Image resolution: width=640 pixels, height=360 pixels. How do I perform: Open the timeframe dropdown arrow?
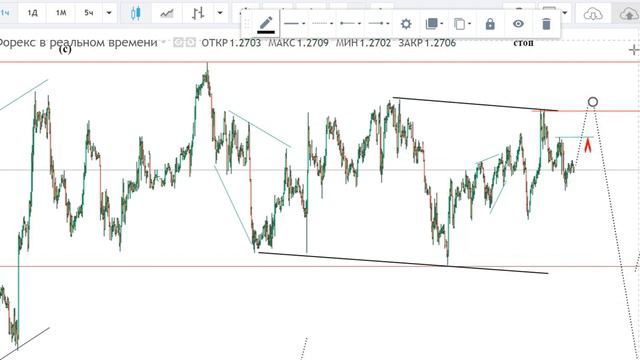click(x=109, y=13)
